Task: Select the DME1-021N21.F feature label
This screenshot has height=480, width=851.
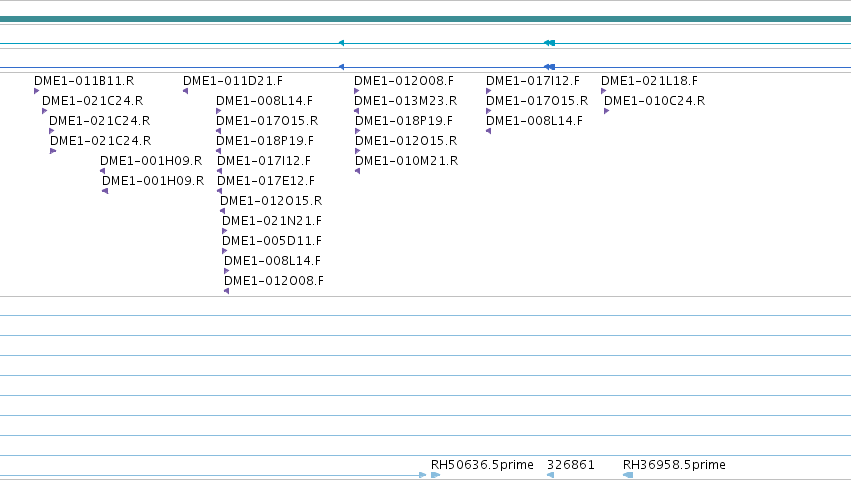Action: [272, 221]
